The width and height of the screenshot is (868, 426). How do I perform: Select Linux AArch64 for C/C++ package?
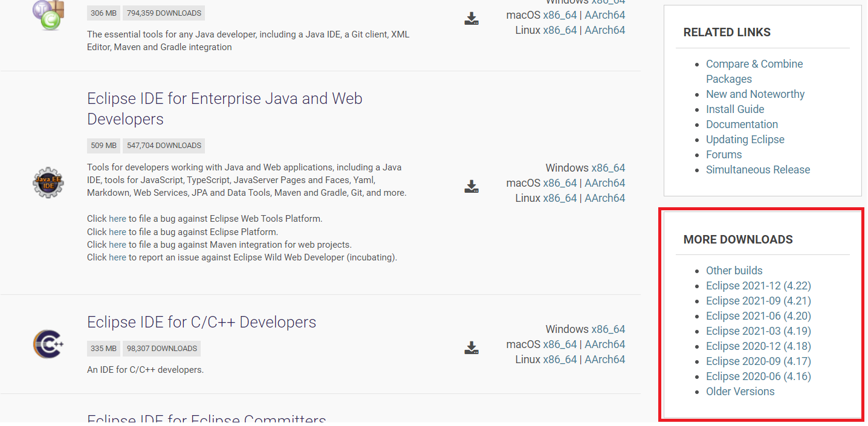(x=605, y=360)
